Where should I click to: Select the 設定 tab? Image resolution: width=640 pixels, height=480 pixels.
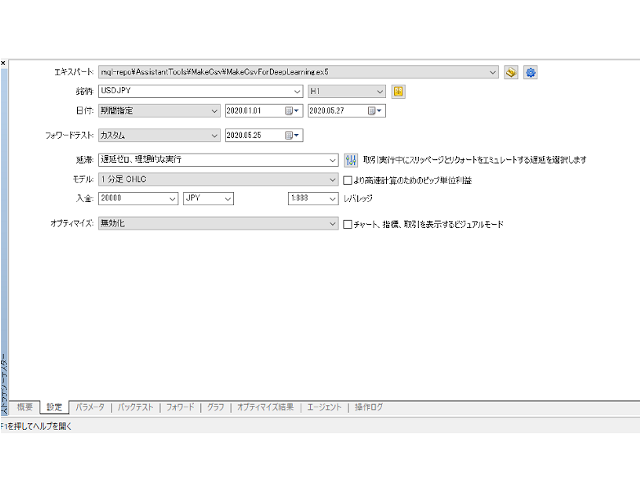[54, 407]
